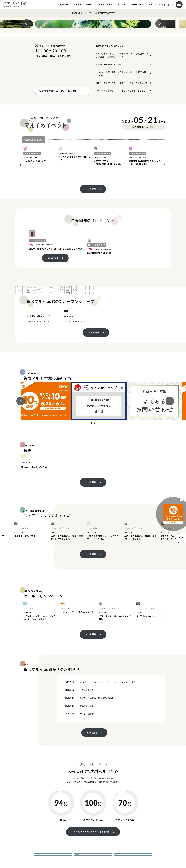Open floating マルコとマルオの10日間 promo
Image resolution: width=186 pixels, height=868 pixels.
pyautogui.click(x=173, y=514)
